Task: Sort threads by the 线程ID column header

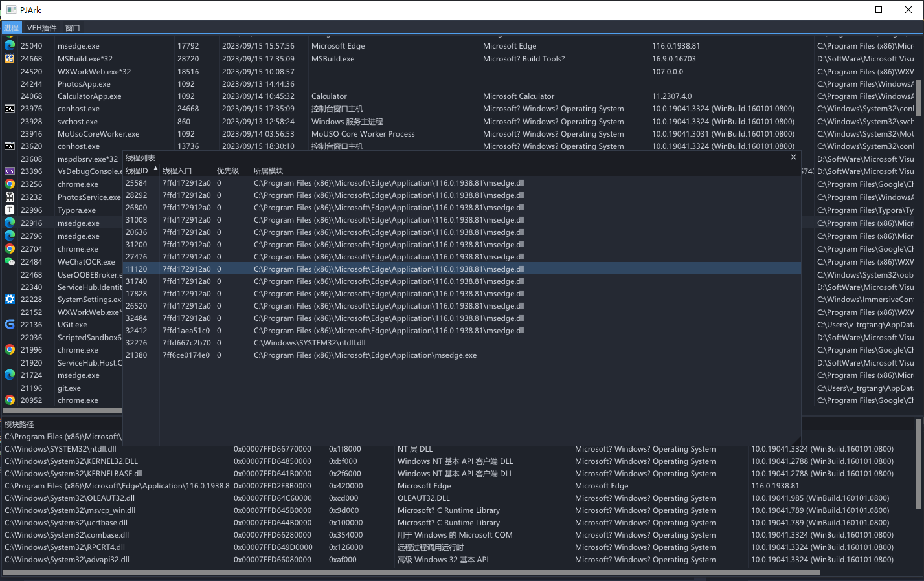Action: pyautogui.click(x=141, y=171)
